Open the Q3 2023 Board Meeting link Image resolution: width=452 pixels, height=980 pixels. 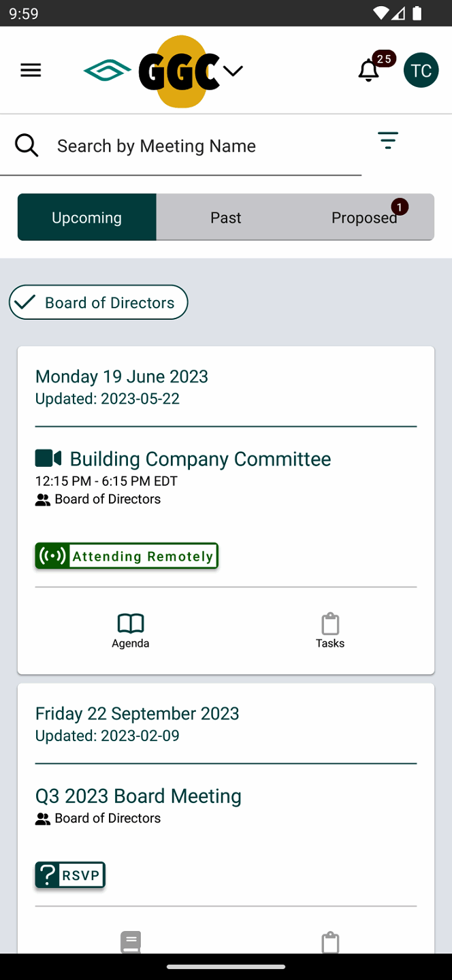tap(138, 796)
